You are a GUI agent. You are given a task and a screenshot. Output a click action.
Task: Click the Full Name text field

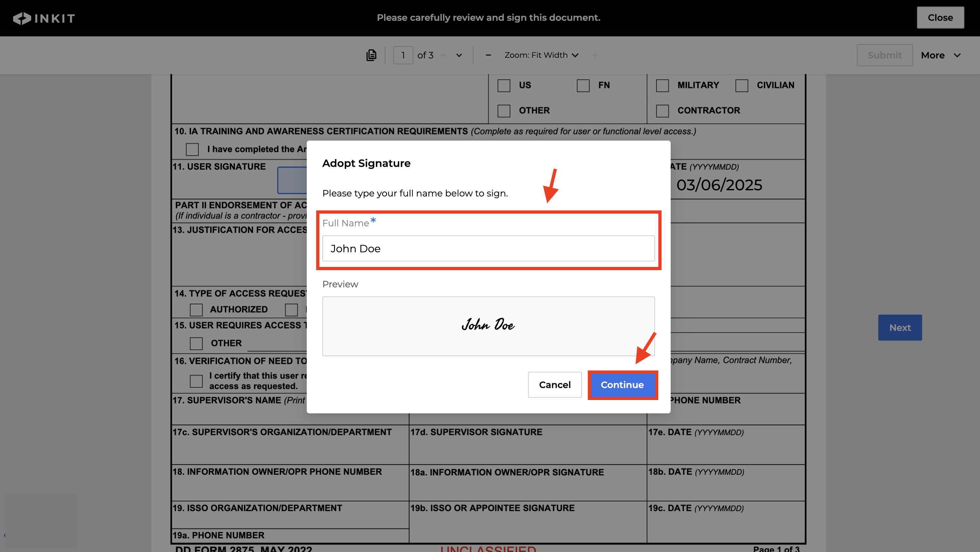point(488,248)
